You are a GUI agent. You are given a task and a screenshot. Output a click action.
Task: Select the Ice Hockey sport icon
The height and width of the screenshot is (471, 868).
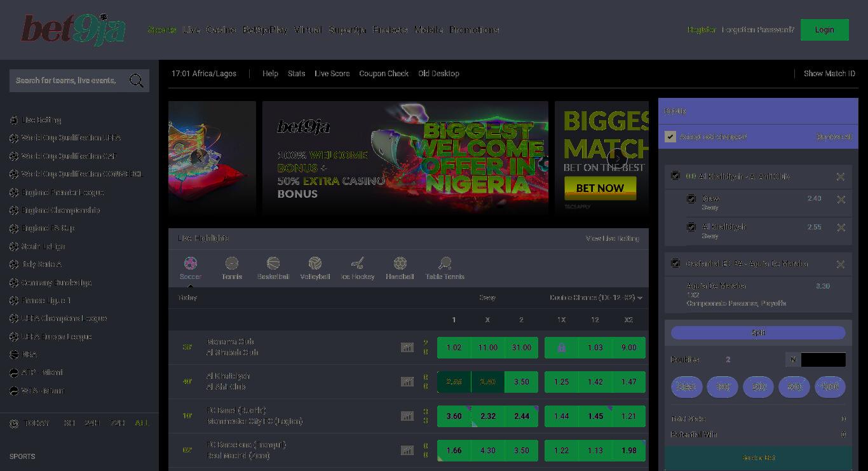[x=358, y=263]
